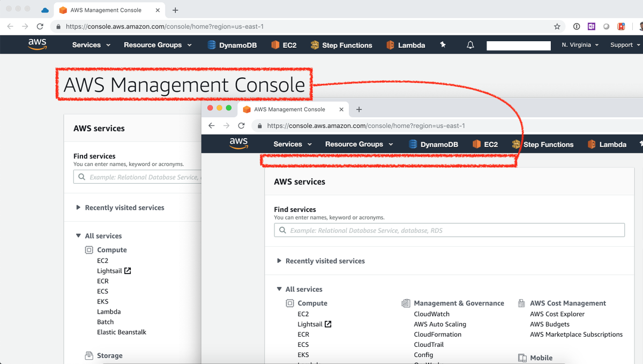The height and width of the screenshot is (364, 643).
Task: Open EC2 shortcut in front window navbar
Action: (485, 144)
